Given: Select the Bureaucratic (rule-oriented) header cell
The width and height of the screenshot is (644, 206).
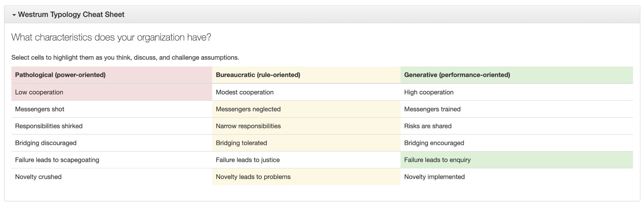Looking at the screenshot, I should point(306,75).
